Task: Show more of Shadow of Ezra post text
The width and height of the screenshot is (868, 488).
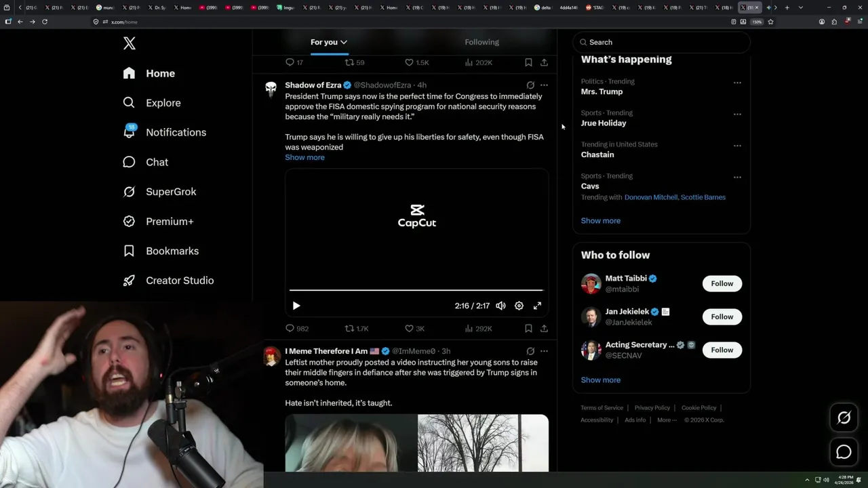Action: click(304, 157)
